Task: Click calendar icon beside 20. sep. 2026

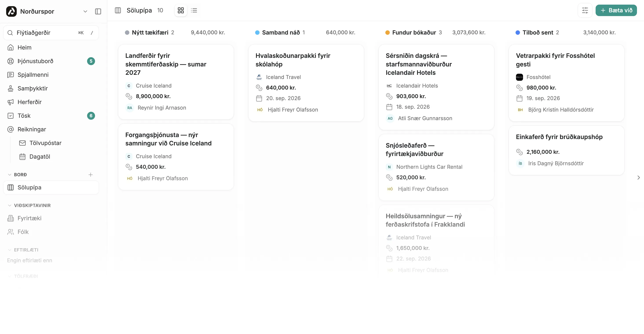Action: tap(259, 99)
